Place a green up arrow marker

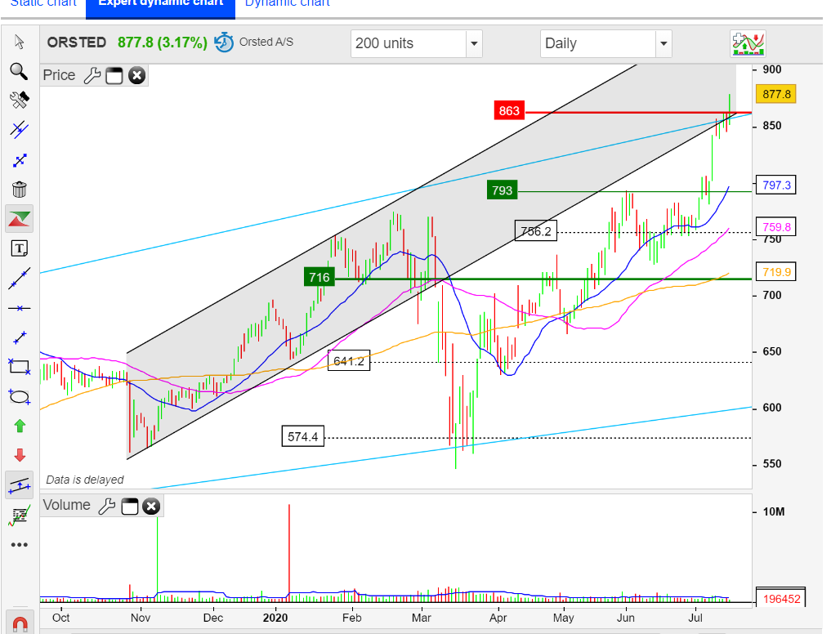point(20,426)
